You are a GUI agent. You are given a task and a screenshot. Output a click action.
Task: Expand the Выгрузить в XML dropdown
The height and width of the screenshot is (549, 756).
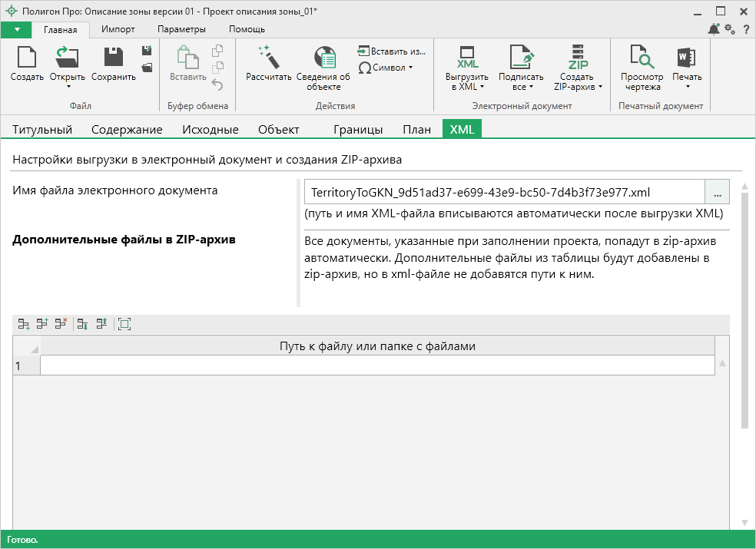pos(482,87)
